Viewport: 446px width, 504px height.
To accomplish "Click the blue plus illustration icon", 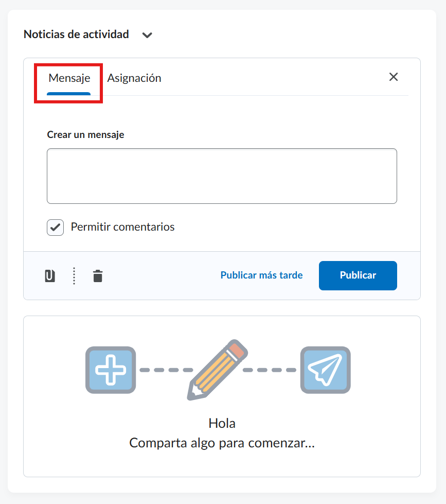I will (x=110, y=370).
